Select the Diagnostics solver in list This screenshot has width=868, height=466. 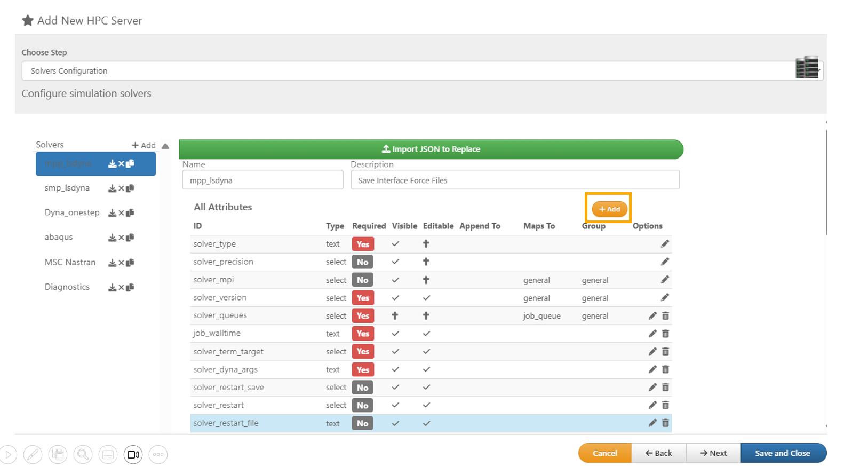pyautogui.click(x=67, y=287)
